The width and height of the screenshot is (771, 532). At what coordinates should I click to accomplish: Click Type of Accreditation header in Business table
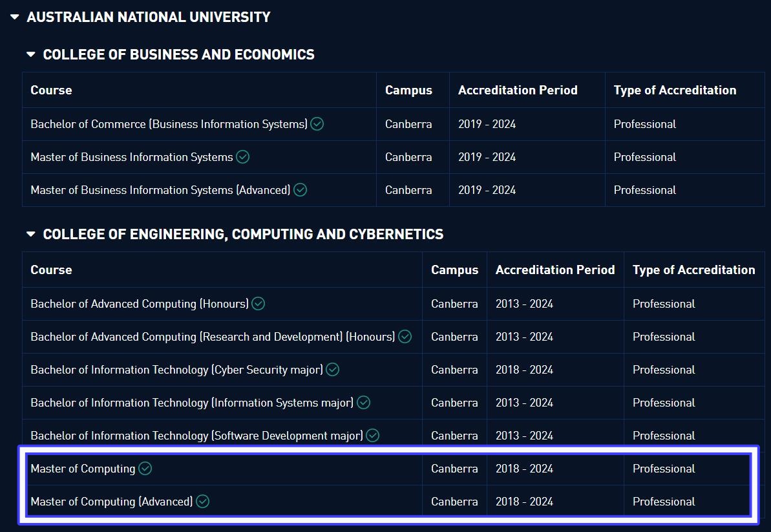675,90
